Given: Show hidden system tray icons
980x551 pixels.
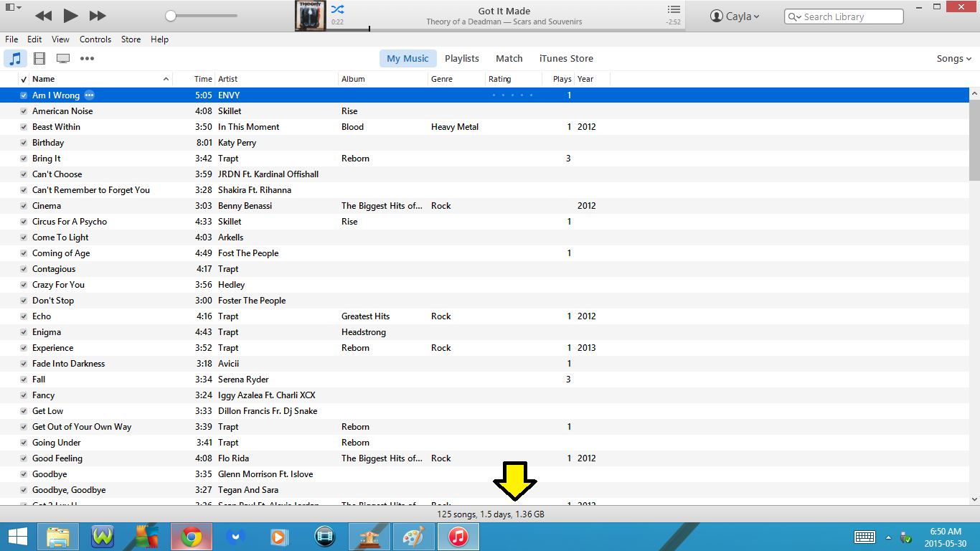Looking at the screenshot, I should click(x=888, y=537).
